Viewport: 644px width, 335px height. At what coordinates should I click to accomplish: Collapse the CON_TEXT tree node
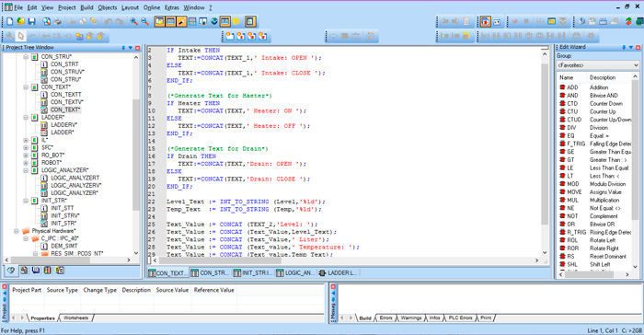[26, 87]
